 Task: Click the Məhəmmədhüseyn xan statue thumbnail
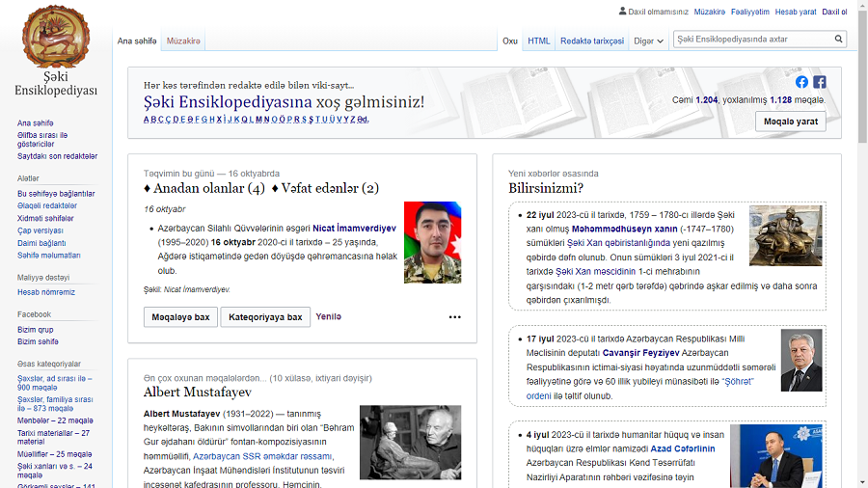coord(785,235)
